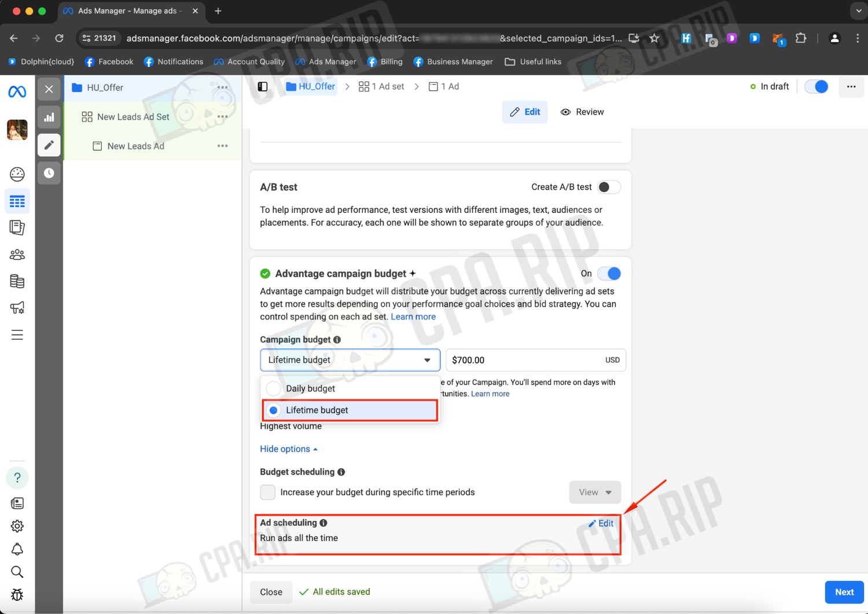Image resolution: width=868 pixels, height=614 pixels.
Task: Open Notifications bell icon in sidebar
Action: coord(17,549)
